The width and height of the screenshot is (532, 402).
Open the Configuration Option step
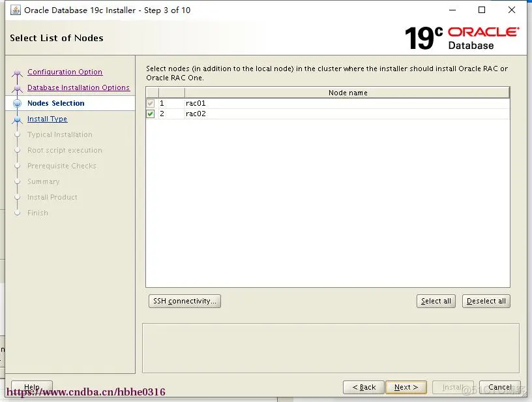pos(65,72)
